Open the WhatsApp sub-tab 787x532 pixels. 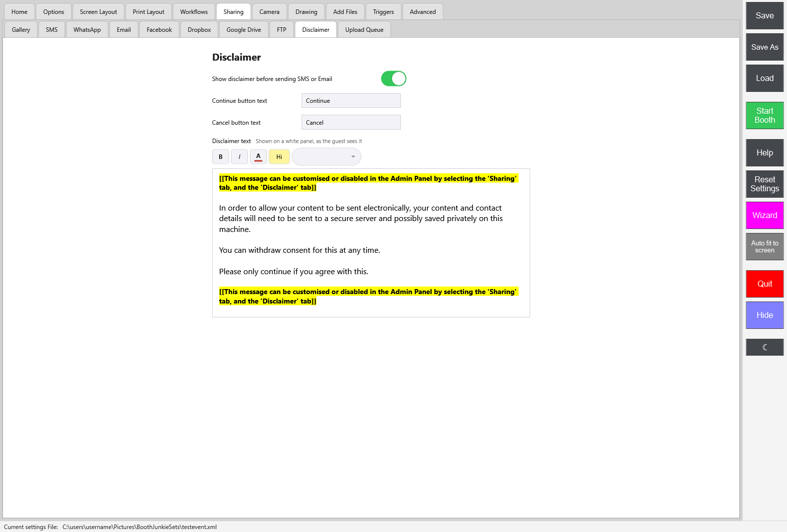point(87,30)
